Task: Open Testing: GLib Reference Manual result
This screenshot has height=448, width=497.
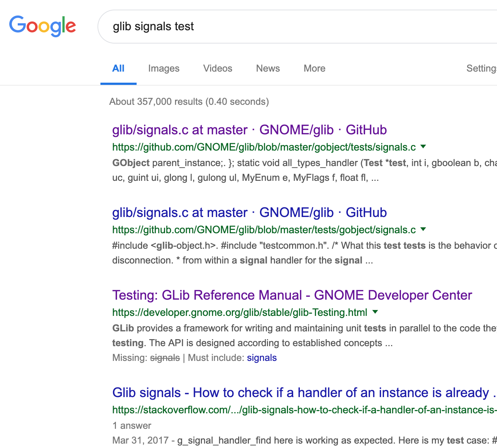Action: tap(292, 295)
